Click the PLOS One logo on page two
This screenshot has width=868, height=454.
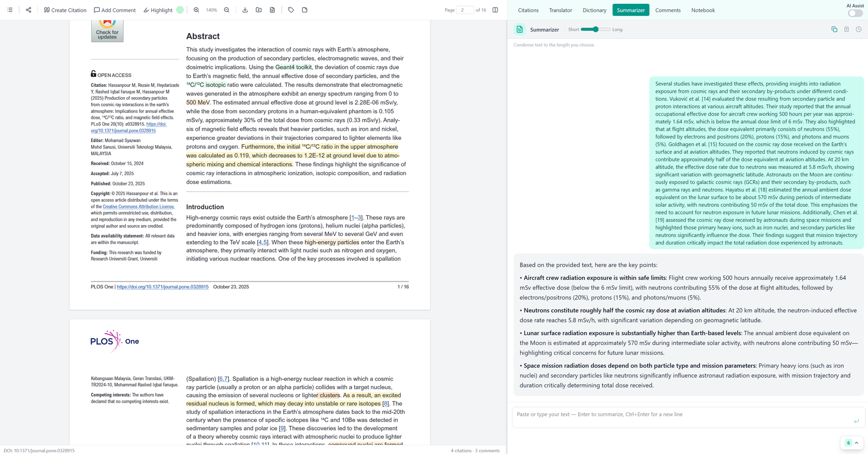click(114, 341)
